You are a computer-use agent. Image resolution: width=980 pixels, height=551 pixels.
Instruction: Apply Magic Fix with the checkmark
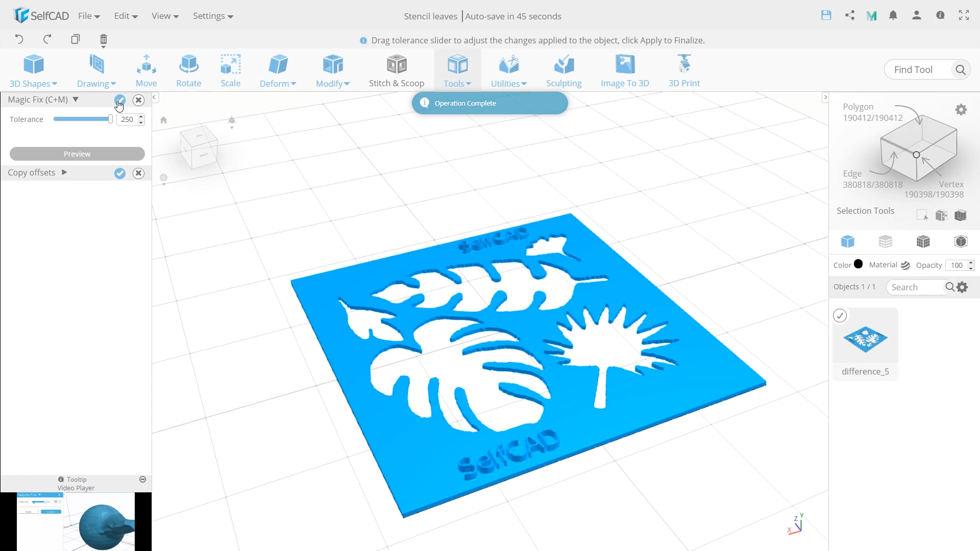120,100
